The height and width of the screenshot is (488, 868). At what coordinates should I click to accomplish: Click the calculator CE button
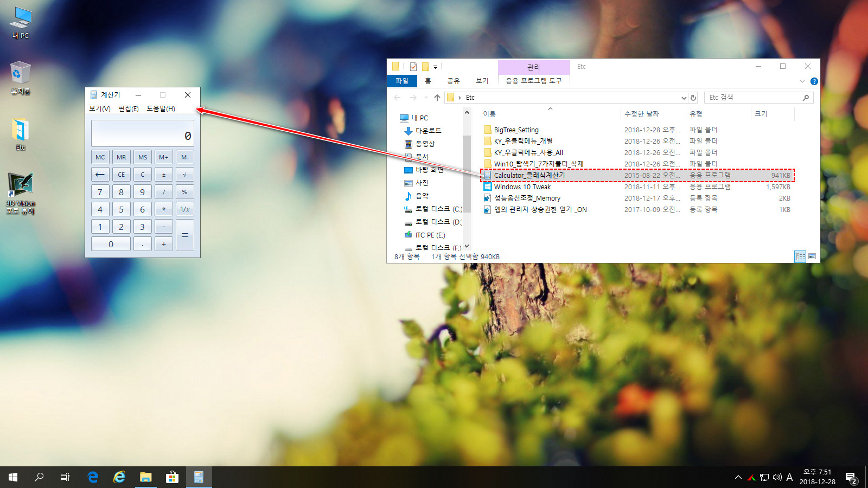[121, 175]
